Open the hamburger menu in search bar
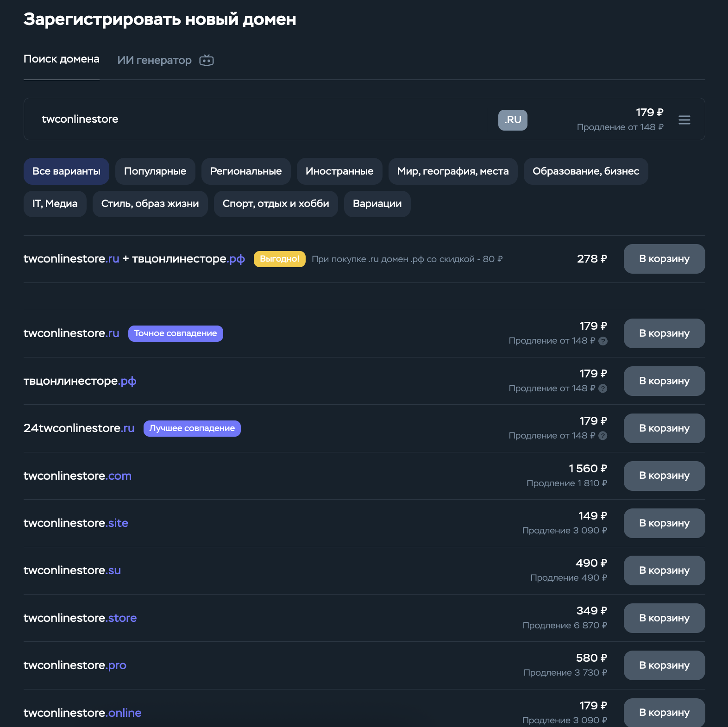This screenshot has height=727, width=728. [684, 120]
